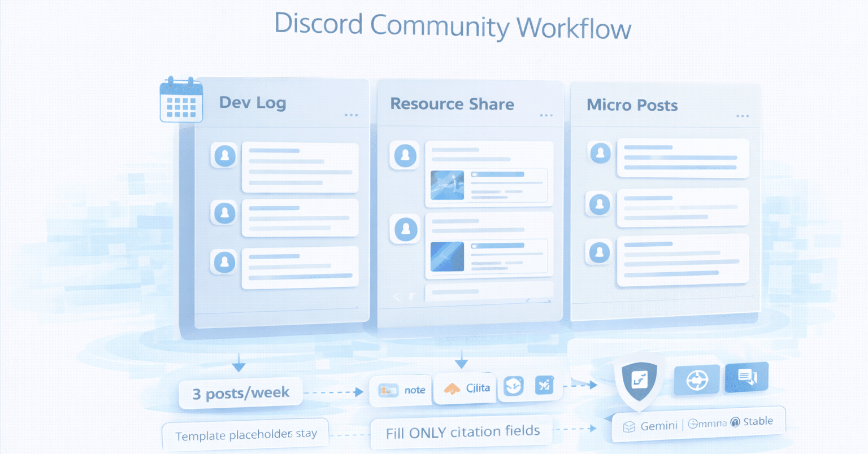868x454 pixels.
Task: Click the chat bubble icon
Action: pyautogui.click(x=746, y=377)
